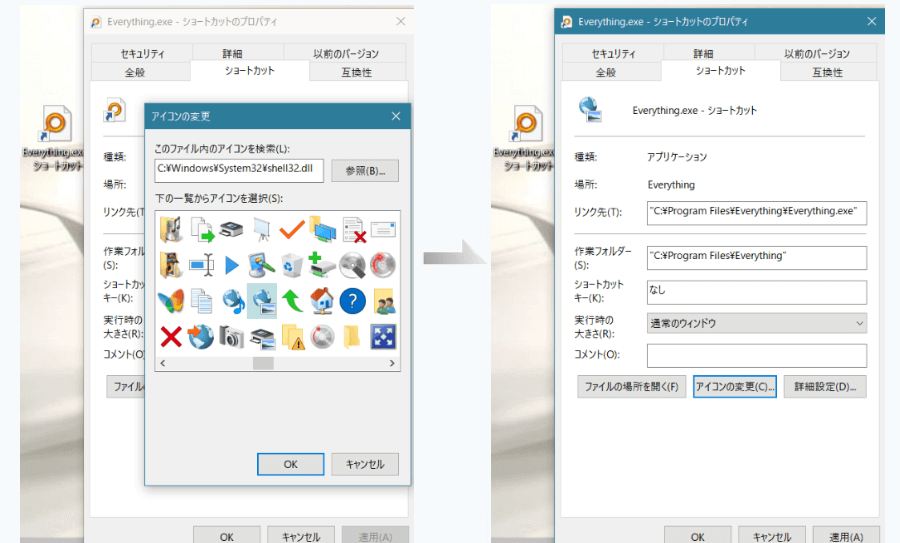Select the printer with picture icon
The image size is (900, 543).
coord(262,338)
